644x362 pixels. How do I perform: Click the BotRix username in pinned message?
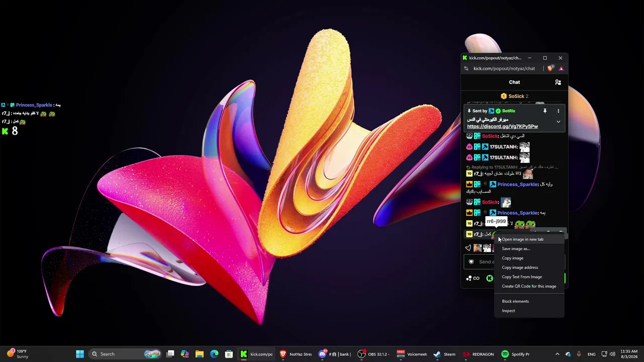point(508,111)
